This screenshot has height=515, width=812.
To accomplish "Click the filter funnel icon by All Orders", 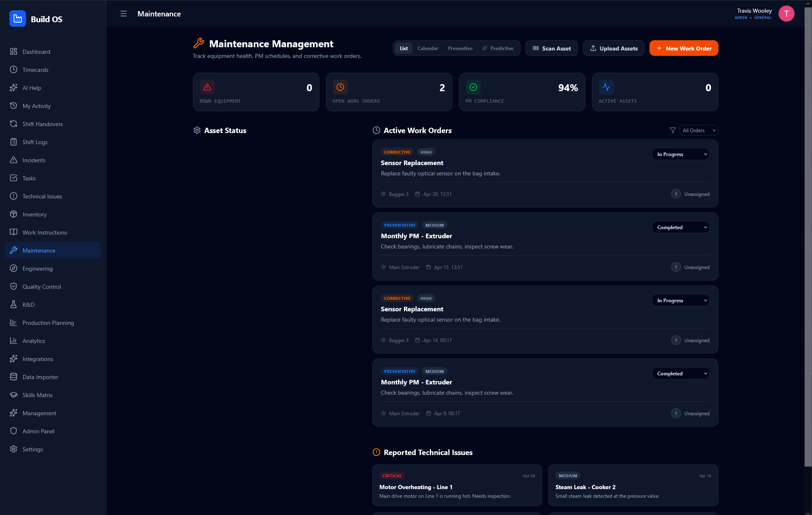I will (672, 131).
